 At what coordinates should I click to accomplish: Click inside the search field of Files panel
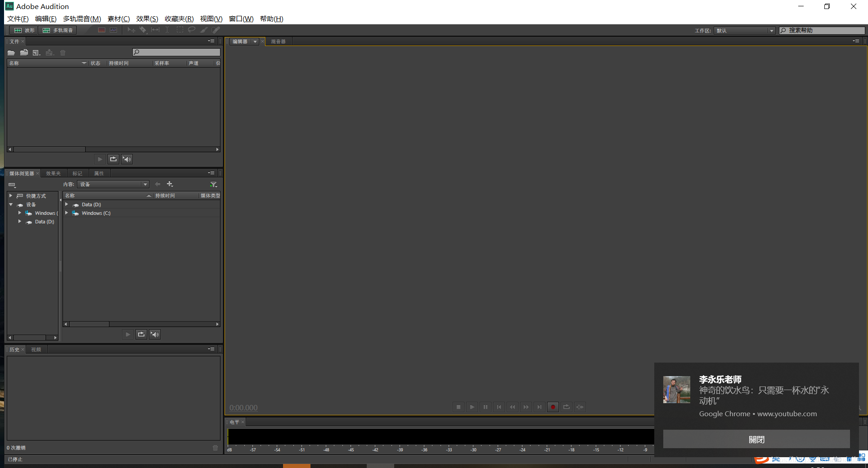pos(176,52)
